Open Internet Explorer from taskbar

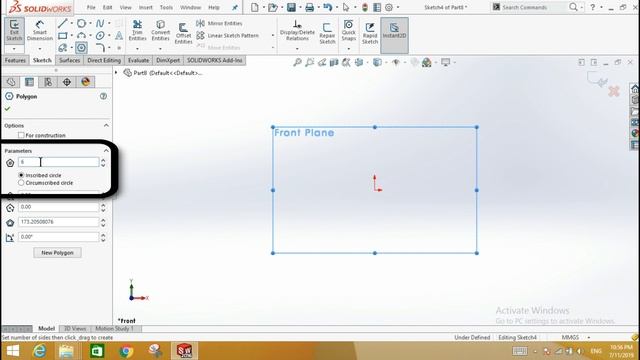(39, 351)
